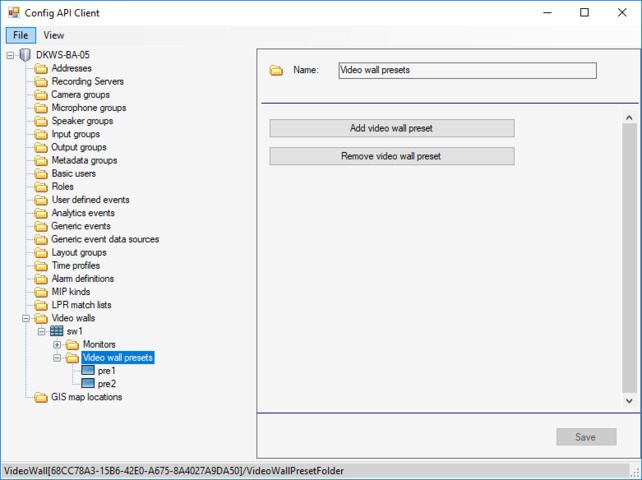Click the pre1 preset monitor icon
Viewport: 642px width, 480px height.
88,371
